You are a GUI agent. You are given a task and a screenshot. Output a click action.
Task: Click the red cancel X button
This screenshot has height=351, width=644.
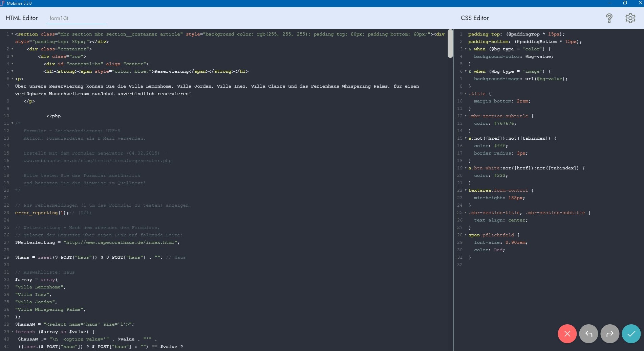point(567,334)
